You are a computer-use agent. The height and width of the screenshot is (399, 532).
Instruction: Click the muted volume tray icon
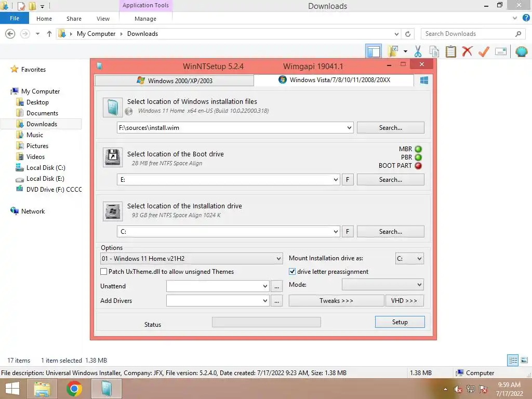coord(458,389)
